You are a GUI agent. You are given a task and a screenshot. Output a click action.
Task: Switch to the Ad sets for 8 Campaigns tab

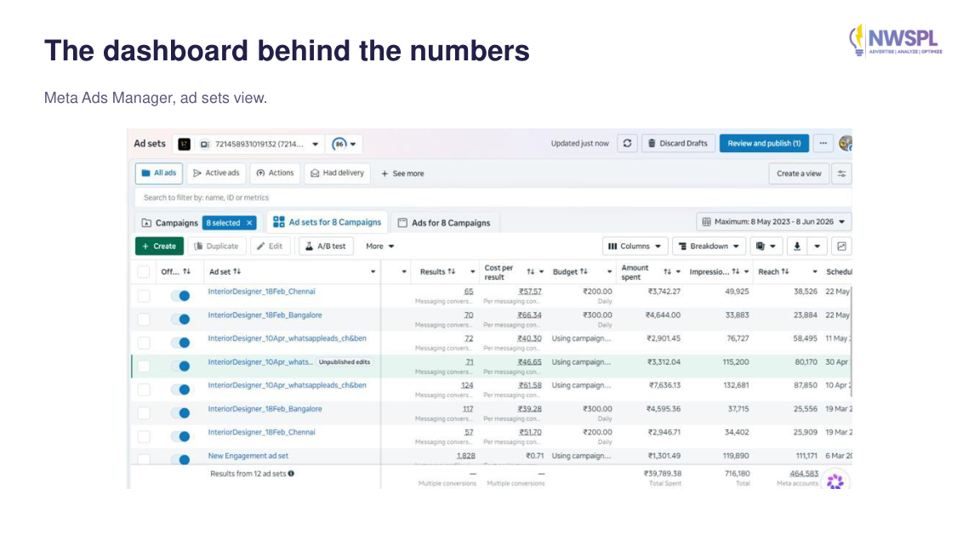pos(328,223)
